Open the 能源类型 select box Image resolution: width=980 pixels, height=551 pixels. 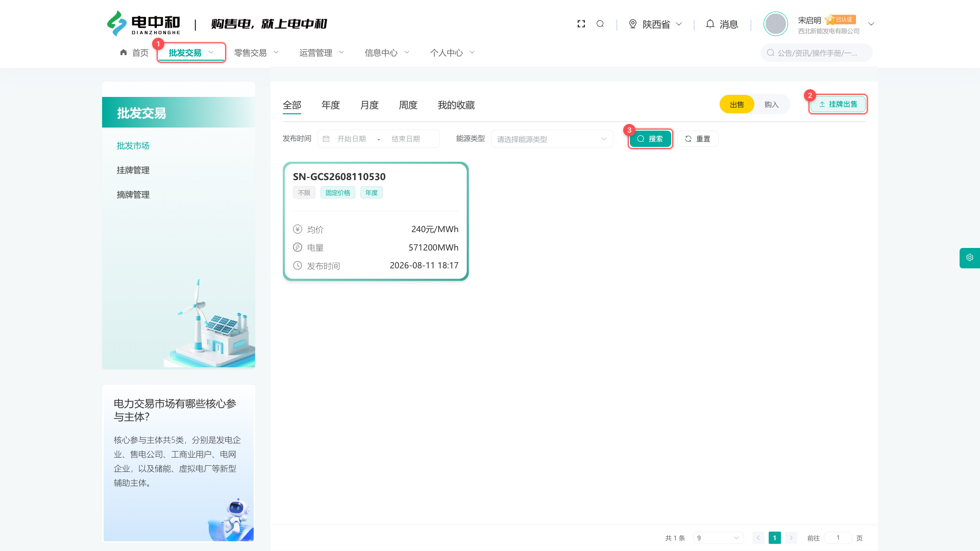tap(552, 139)
